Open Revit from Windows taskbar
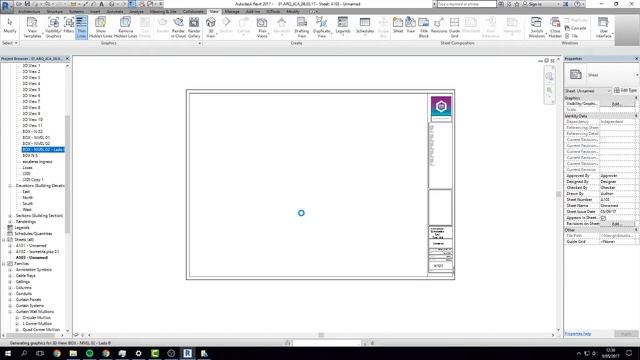This screenshot has height=360, width=640. (x=187, y=353)
